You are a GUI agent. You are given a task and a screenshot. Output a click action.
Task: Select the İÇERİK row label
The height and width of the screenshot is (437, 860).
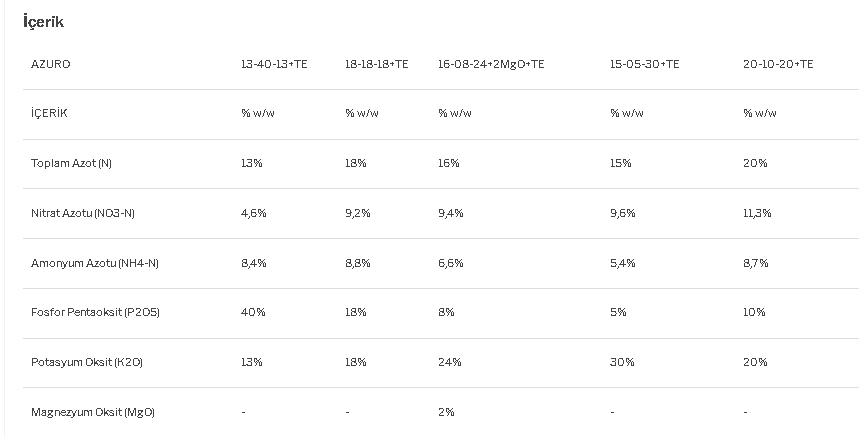click(49, 113)
